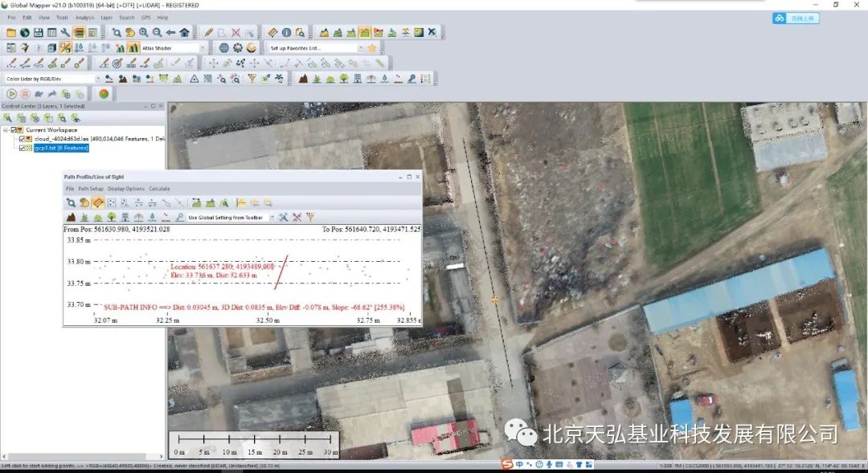Click the From Pos coordinates text
Viewport: 868px width, 473px height.
tap(117, 229)
